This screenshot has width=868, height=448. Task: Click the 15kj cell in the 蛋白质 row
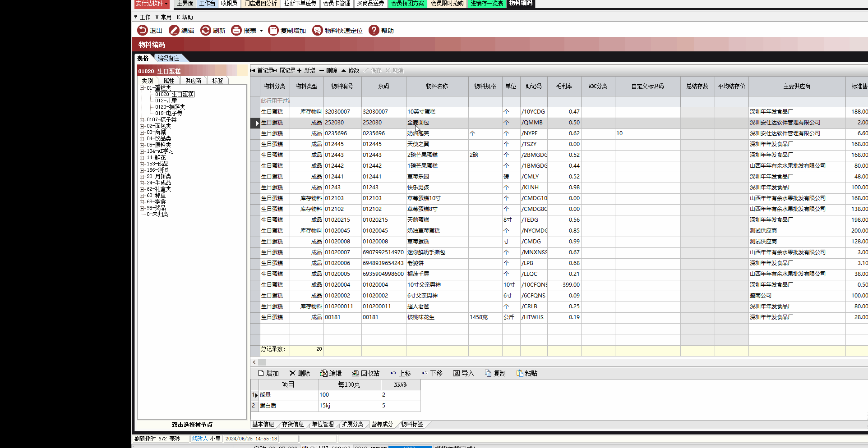(x=350, y=406)
